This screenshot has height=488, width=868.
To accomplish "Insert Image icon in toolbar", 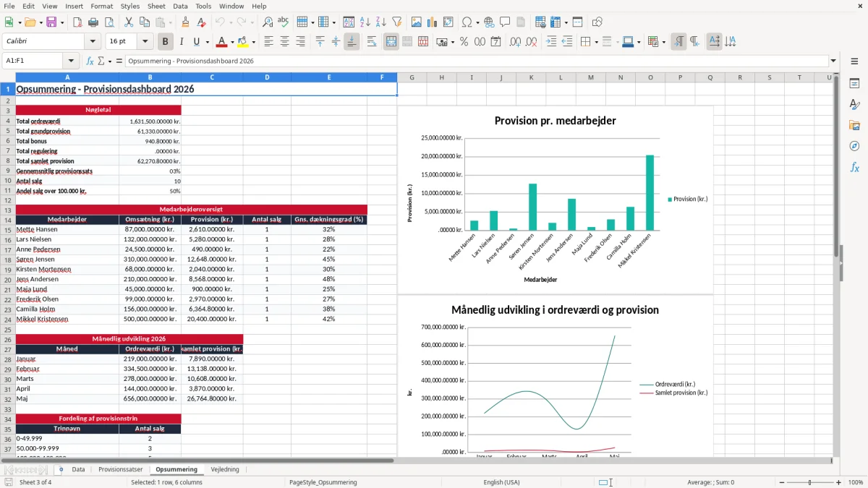I will tap(417, 22).
